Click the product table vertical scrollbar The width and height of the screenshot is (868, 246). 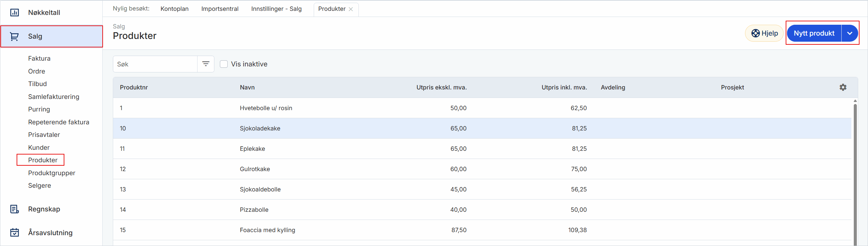855,169
